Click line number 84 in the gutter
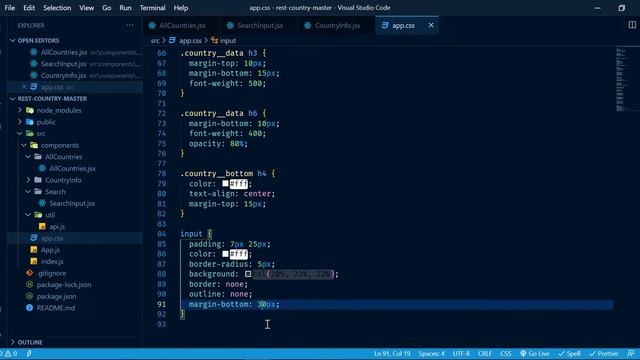The image size is (640, 360). (162, 234)
